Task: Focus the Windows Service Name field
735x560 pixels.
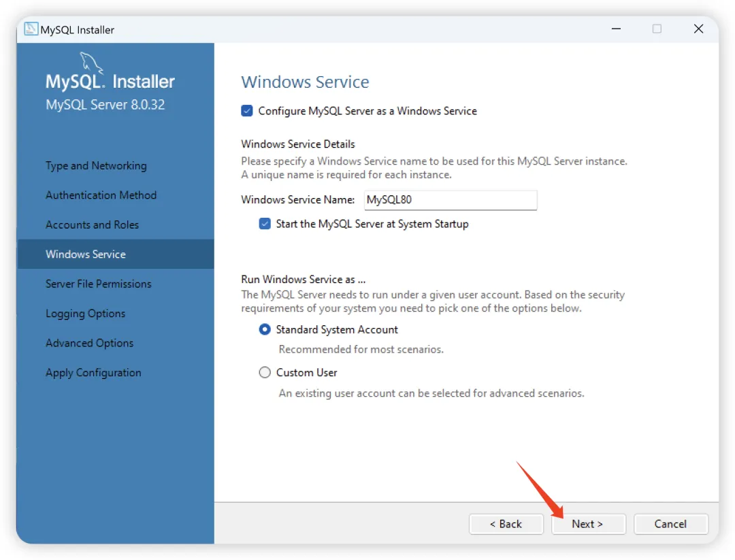Action: pyautogui.click(x=451, y=199)
